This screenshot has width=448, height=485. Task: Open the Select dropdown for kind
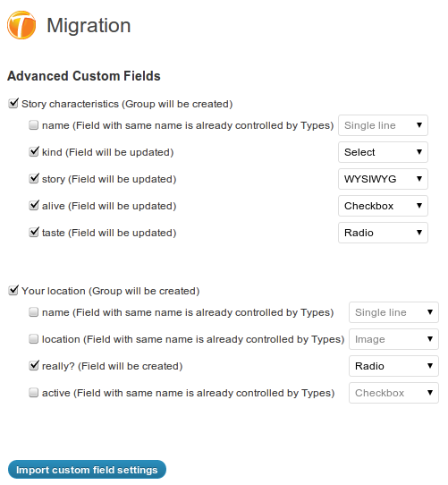pos(383,152)
